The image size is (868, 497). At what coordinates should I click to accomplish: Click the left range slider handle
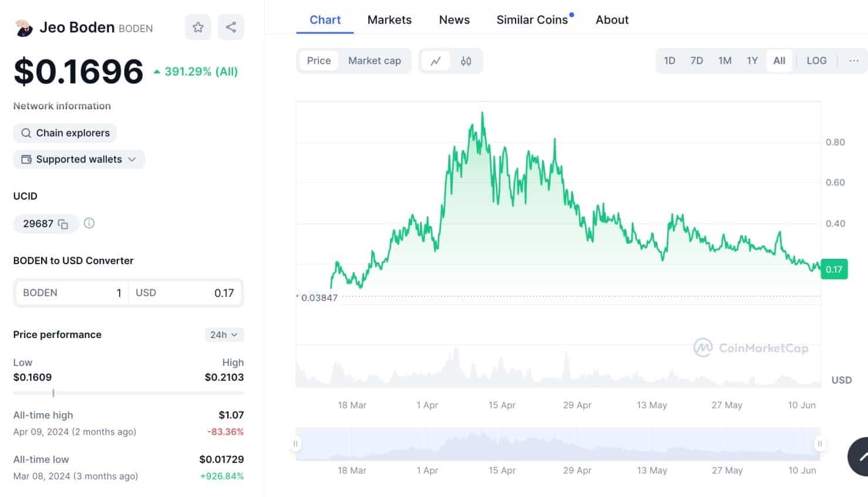(x=296, y=444)
